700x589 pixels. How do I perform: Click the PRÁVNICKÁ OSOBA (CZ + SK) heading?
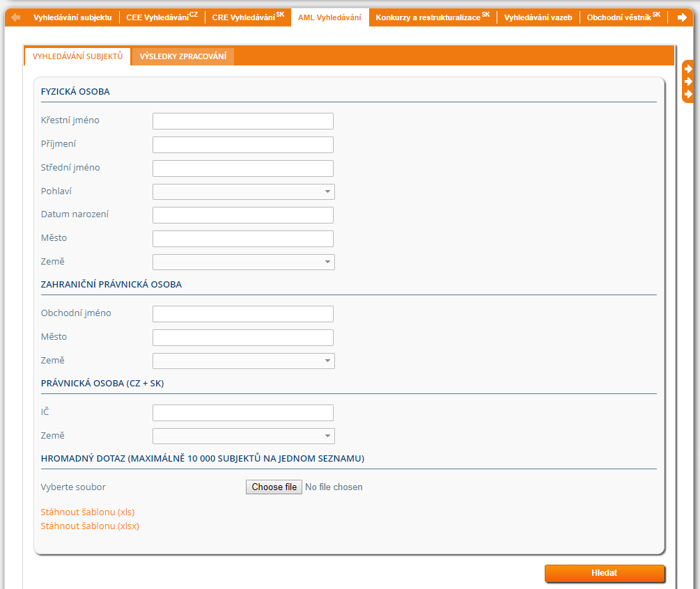pos(102,384)
